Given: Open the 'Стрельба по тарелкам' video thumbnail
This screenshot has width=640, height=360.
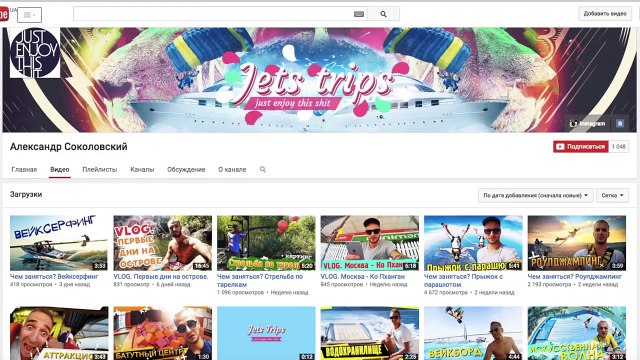Looking at the screenshot, I should click(266, 243).
